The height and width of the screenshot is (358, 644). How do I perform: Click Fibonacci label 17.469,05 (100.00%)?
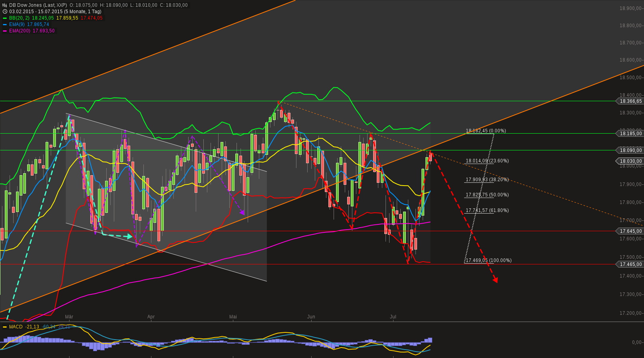489,260
